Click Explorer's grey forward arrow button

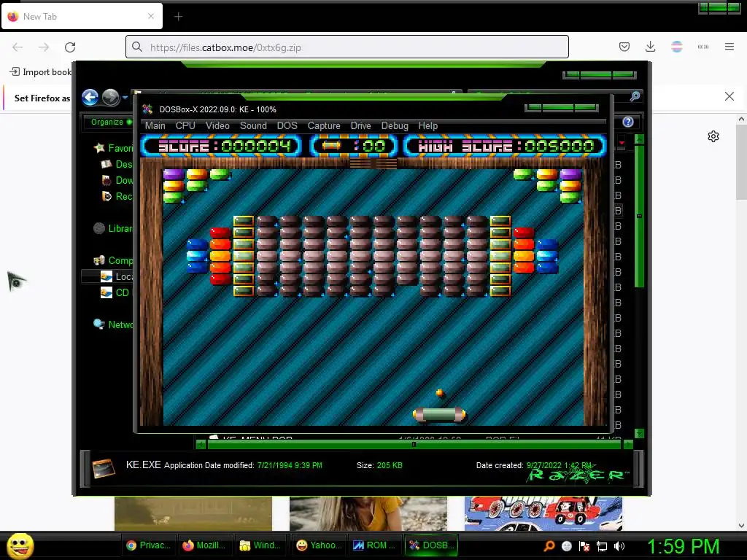[111, 98]
